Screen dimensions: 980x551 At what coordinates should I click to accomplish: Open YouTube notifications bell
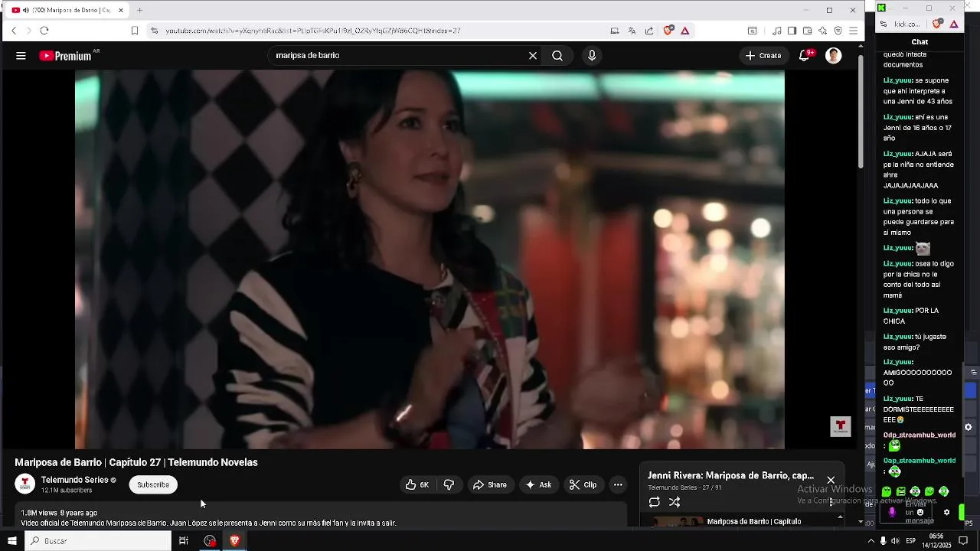[804, 56]
